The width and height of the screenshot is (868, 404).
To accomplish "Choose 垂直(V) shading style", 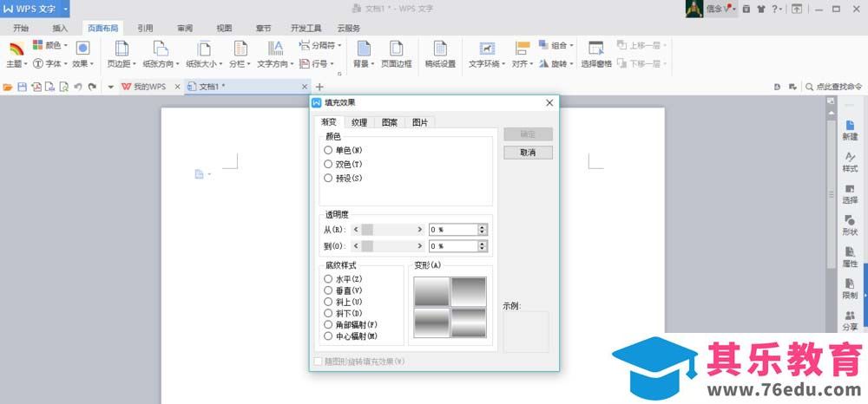I will [328, 290].
